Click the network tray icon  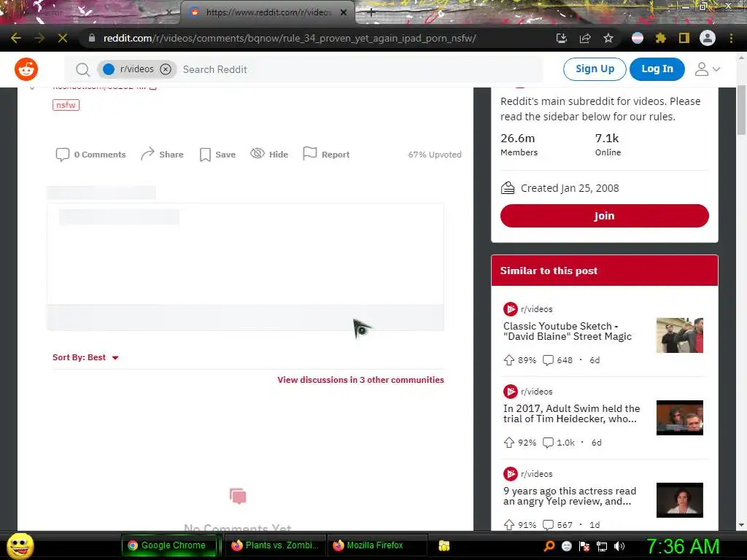602,546
